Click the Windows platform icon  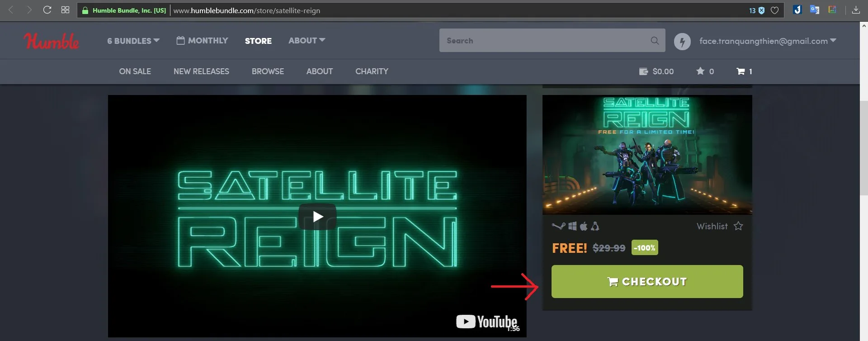(x=573, y=226)
